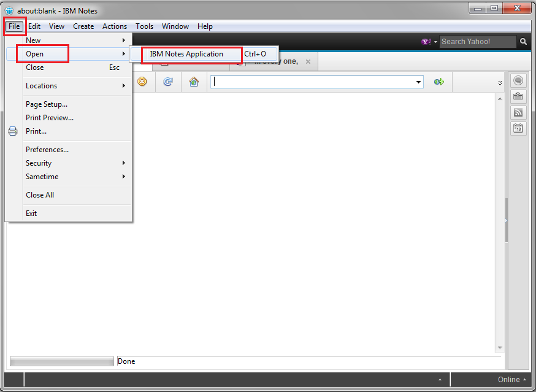The width and height of the screenshot is (536, 392).
Task: Open the Help menu
Action: coord(205,26)
